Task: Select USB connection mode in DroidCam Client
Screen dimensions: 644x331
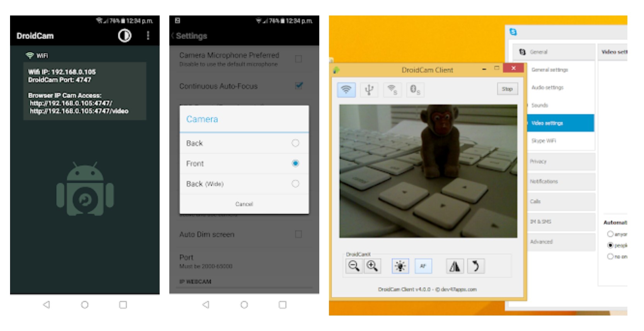Action: point(369,90)
